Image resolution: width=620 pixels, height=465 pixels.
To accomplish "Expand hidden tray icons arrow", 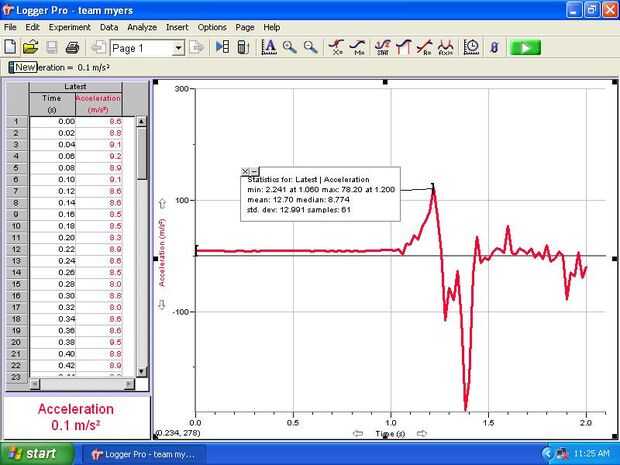I will click(x=547, y=454).
